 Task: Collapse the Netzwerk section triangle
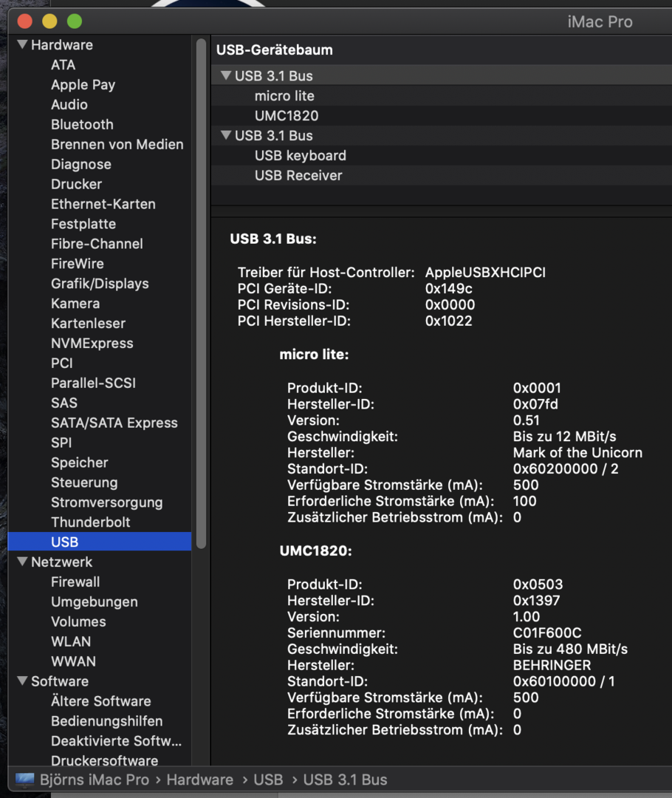[22, 562]
